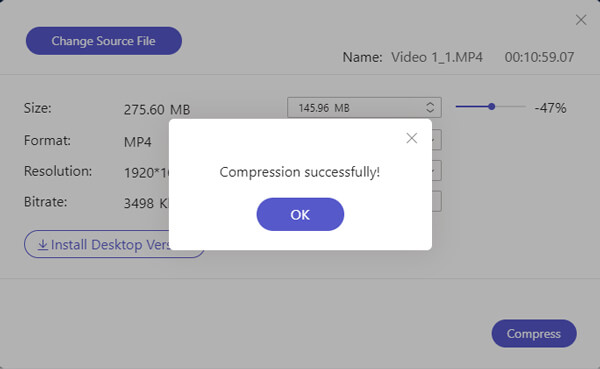600x369 pixels.
Task: Click the 00:10:59.07 duration text
Action: tap(539, 57)
